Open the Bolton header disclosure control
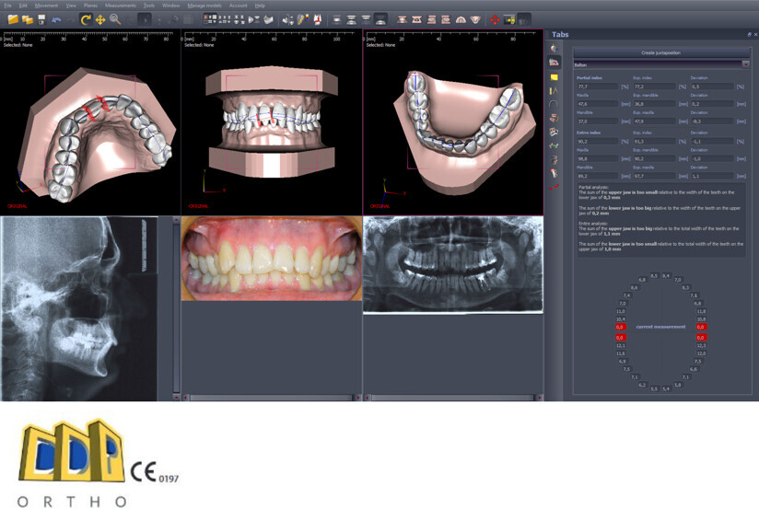 pyautogui.click(x=745, y=65)
